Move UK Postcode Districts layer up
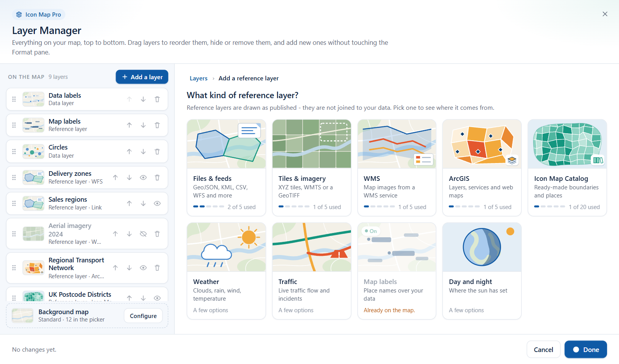Viewport: 619px width, 364px height. click(x=129, y=298)
